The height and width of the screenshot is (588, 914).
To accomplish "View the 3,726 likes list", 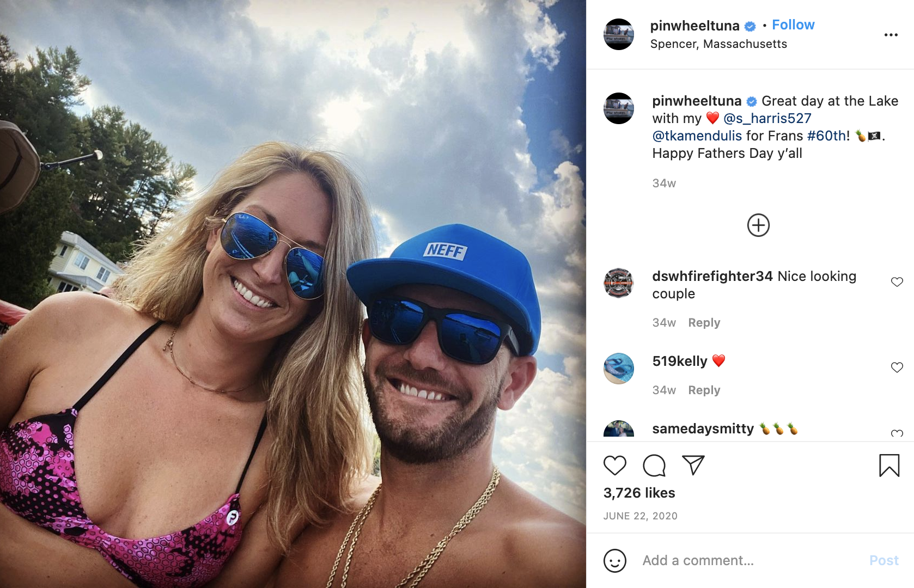I will [639, 493].
